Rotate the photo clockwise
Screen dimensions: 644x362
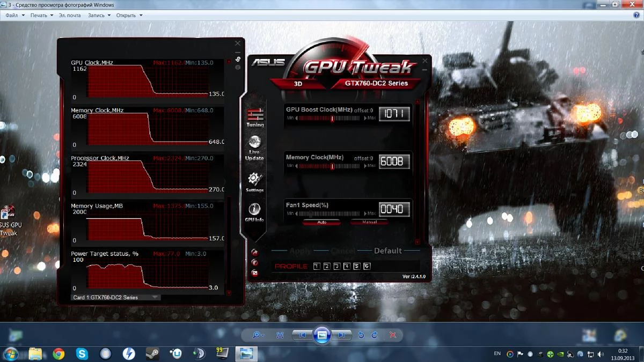pyautogui.click(x=374, y=335)
